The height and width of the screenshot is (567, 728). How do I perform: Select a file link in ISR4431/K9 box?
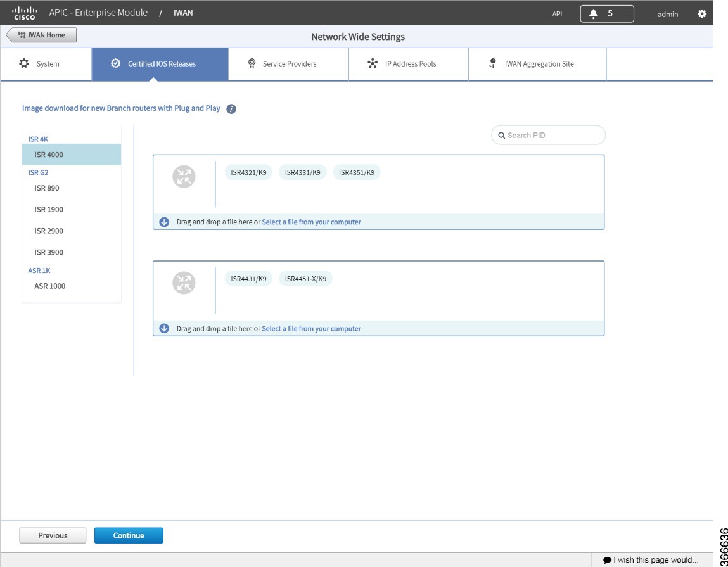pos(311,328)
